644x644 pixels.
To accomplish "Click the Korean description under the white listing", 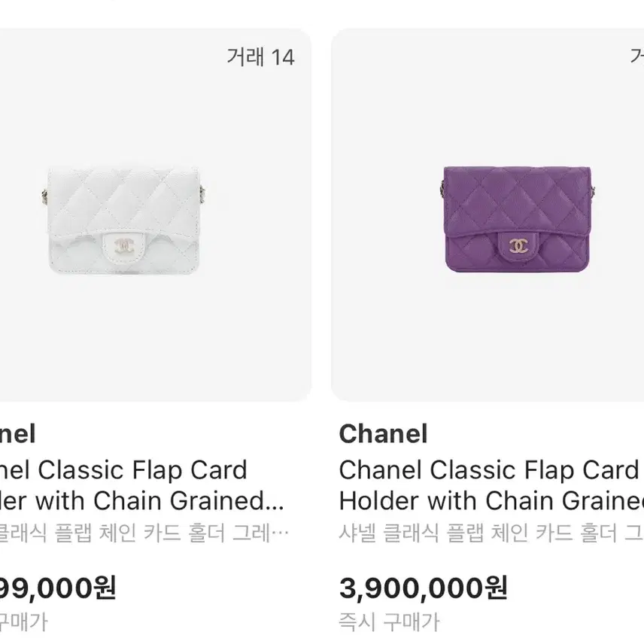I will tap(144, 533).
